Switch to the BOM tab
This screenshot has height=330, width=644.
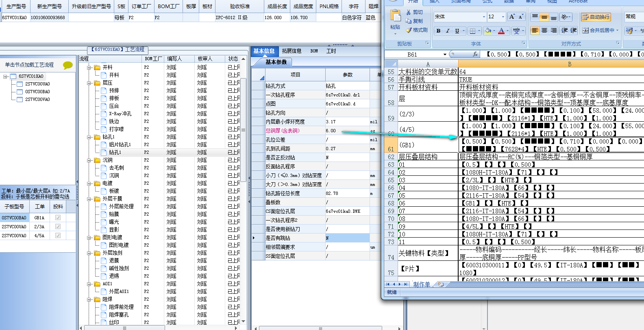pos(314,51)
